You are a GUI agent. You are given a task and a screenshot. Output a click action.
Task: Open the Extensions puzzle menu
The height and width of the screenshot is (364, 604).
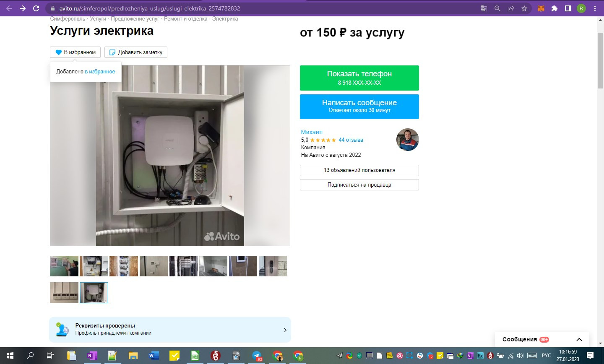click(x=555, y=8)
